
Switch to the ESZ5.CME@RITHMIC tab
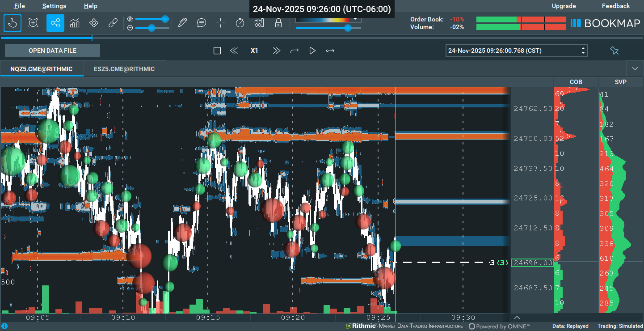coord(124,69)
